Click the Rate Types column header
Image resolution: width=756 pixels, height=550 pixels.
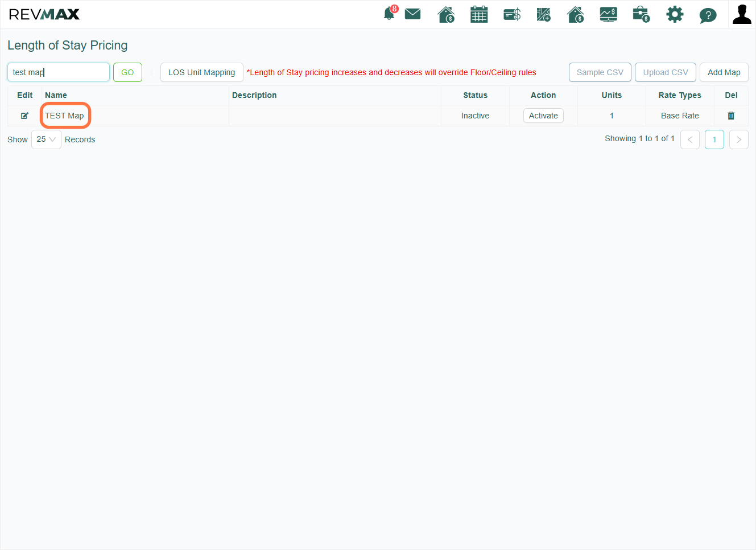coord(680,95)
